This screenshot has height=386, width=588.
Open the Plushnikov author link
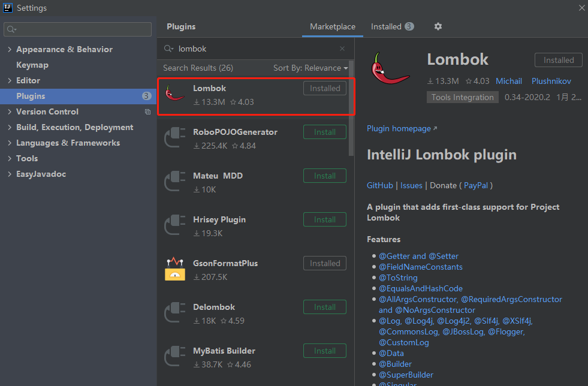tap(551, 81)
